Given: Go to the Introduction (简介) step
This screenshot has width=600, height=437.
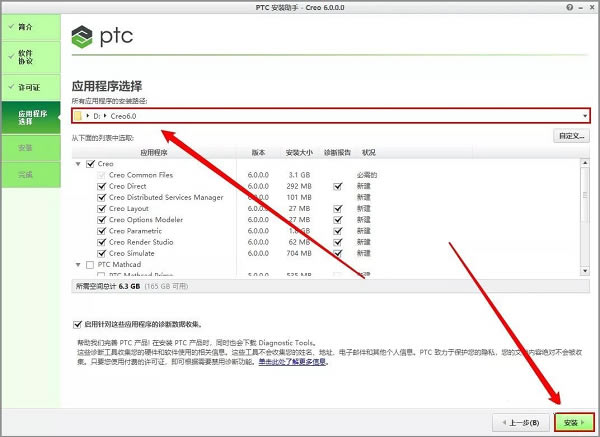Looking at the screenshot, I should [31, 27].
